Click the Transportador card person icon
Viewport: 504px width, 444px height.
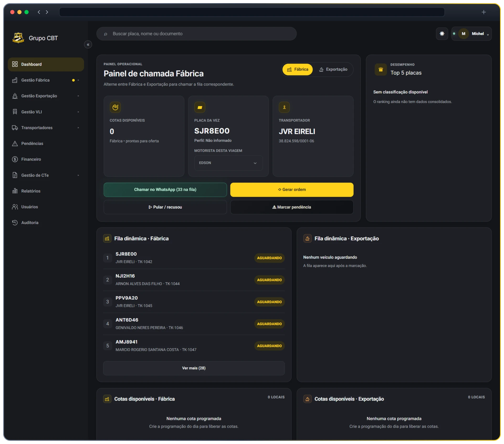pyautogui.click(x=284, y=107)
